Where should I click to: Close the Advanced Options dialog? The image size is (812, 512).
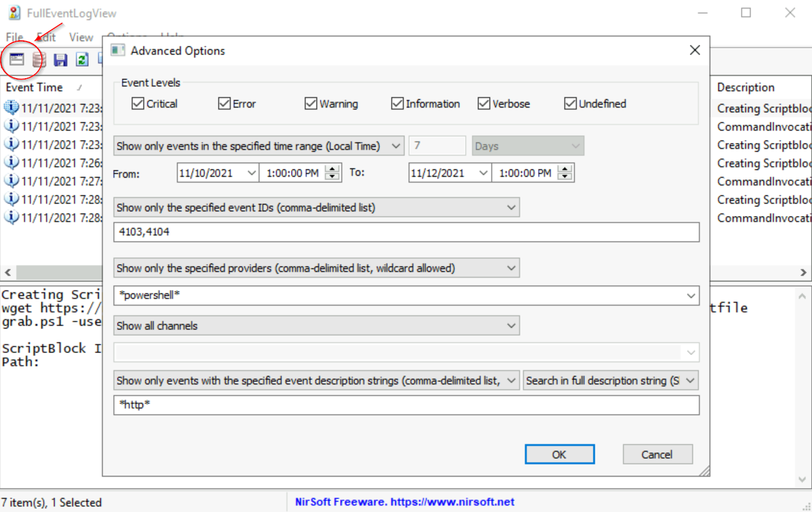click(x=695, y=51)
